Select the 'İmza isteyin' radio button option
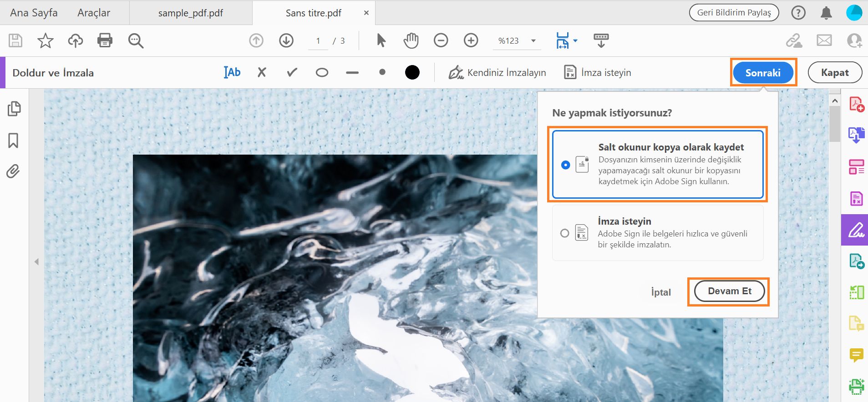868x402 pixels. 565,233
